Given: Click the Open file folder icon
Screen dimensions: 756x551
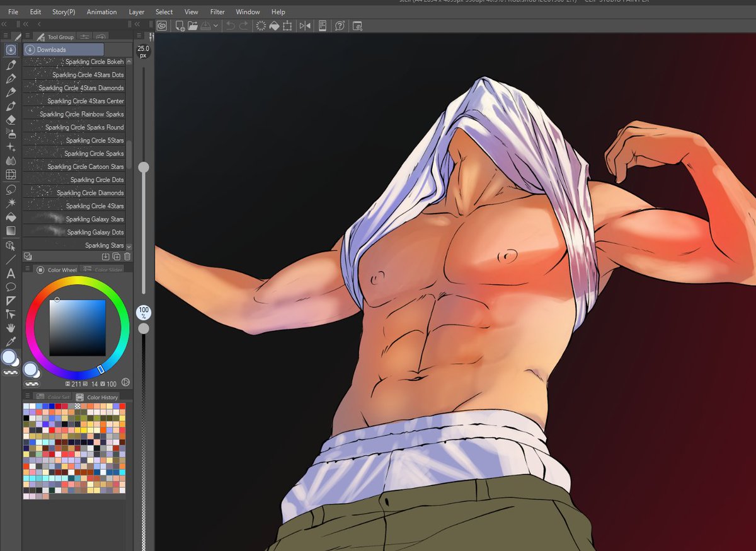Looking at the screenshot, I should coord(193,26).
